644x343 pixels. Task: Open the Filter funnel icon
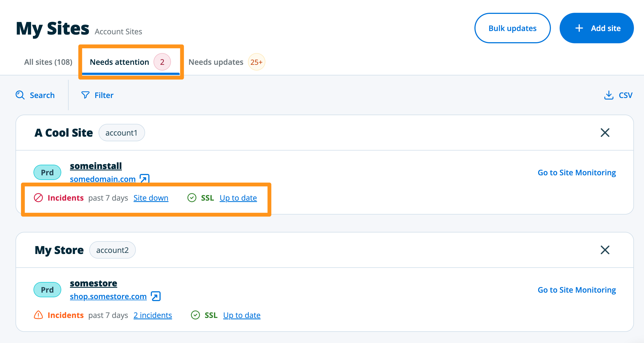click(85, 95)
